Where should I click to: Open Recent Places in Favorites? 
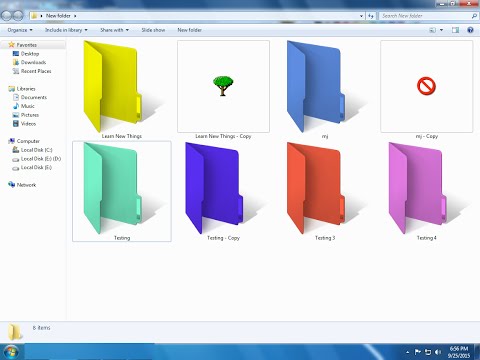coord(32,71)
